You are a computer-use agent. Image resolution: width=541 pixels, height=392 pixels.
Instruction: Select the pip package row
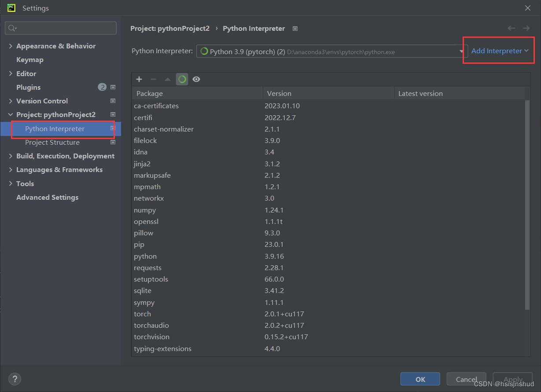pyautogui.click(x=328, y=244)
